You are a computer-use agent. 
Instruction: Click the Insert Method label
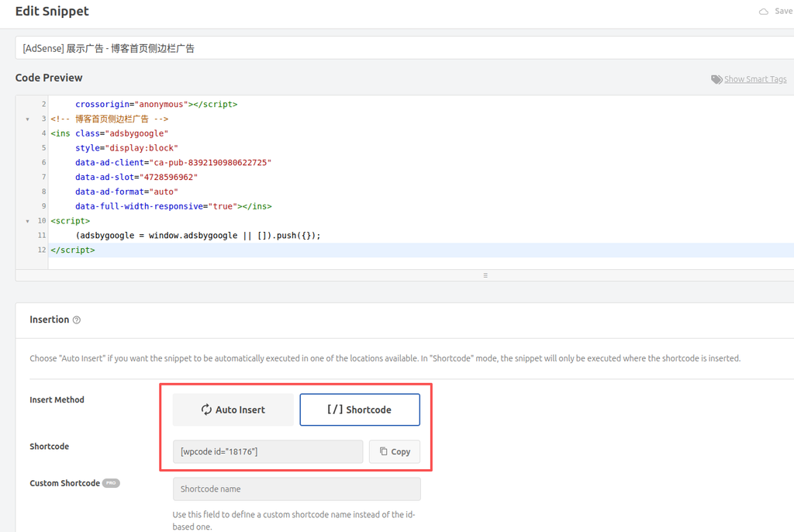pos(57,399)
